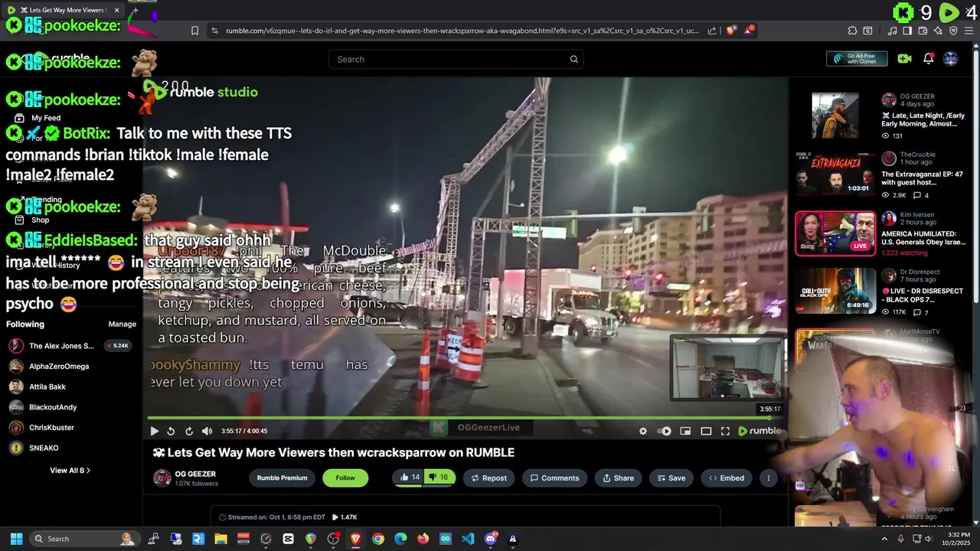Follow the OG GEEZER channel
Screen dimensions: 980x551
345,478
